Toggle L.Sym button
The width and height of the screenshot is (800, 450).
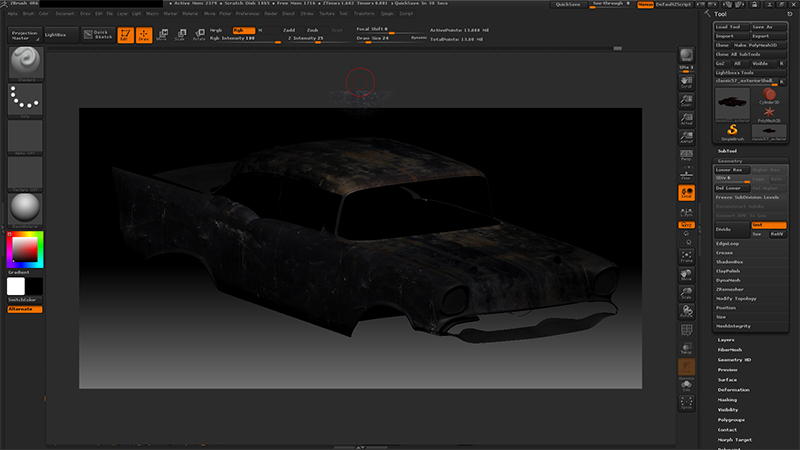tap(686, 212)
